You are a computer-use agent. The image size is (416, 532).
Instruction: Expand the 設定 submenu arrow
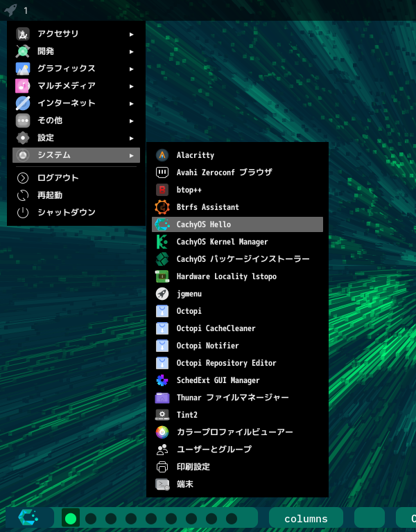coord(132,138)
